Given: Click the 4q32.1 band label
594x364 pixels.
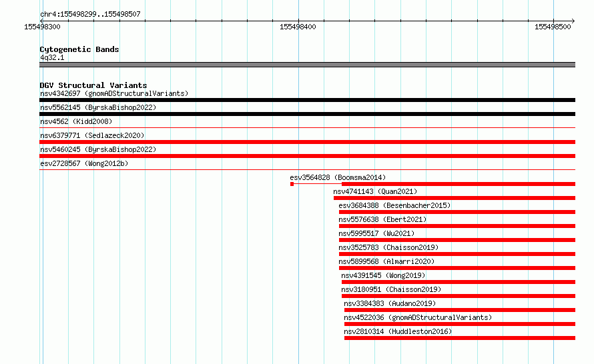Looking at the screenshot, I should pyautogui.click(x=52, y=57).
